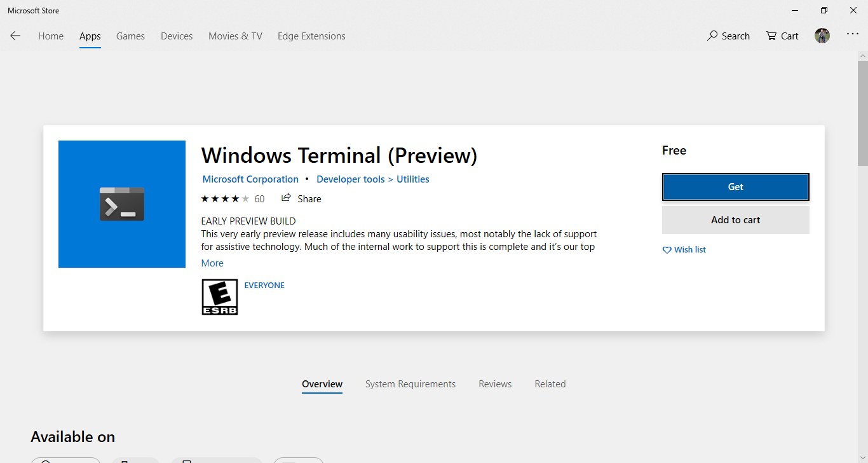Click Add to cart

(x=736, y=220)
